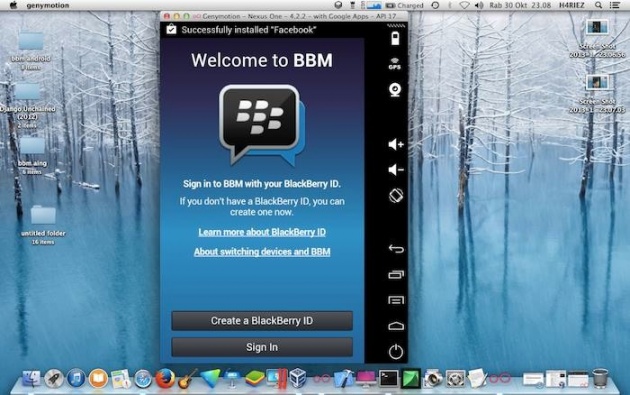Screen dimensions: 630x395
Task: Tap the Android menu button
Action: pyautogui.click(x=396, y=300)
